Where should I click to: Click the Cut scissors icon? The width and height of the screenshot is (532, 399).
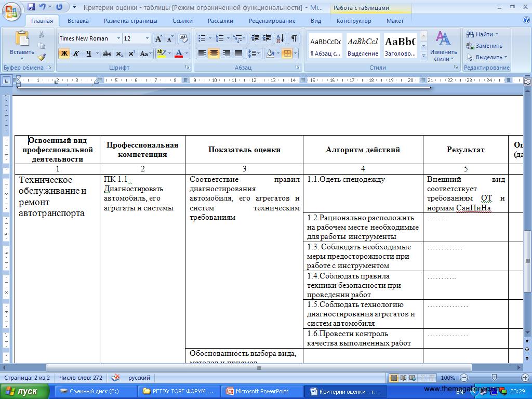42,34
